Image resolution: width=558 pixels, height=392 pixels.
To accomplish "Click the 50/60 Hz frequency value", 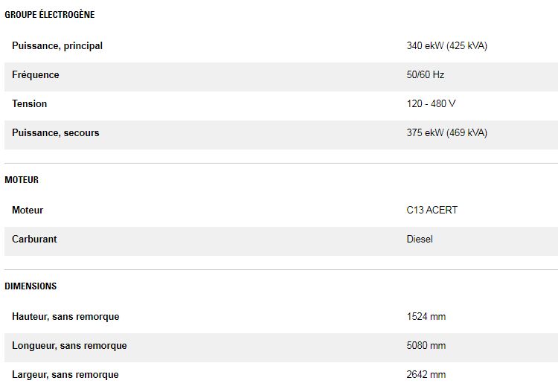I will (426, 75).
